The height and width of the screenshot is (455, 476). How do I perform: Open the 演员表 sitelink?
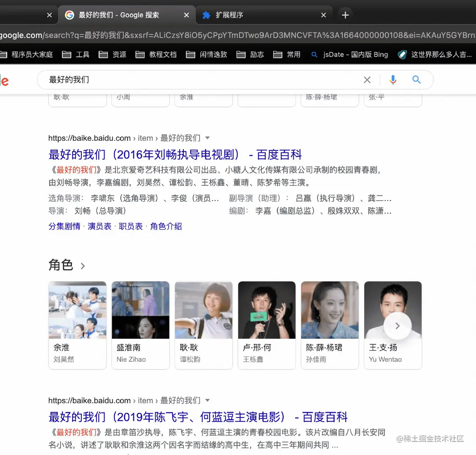(x=100, y=226)
